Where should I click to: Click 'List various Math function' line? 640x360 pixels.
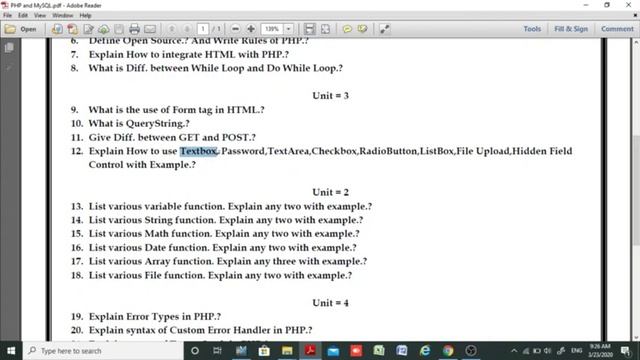click(x=224, y=233)
